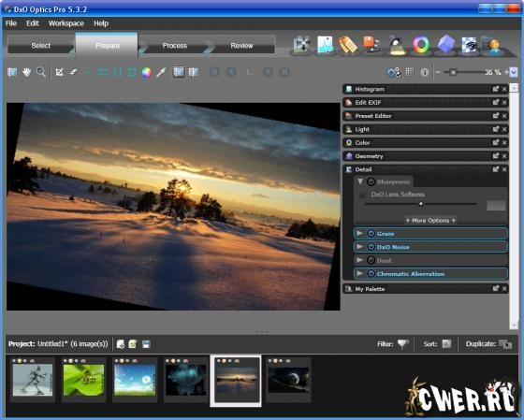Close the Preset Editor palette

(504, 116)
